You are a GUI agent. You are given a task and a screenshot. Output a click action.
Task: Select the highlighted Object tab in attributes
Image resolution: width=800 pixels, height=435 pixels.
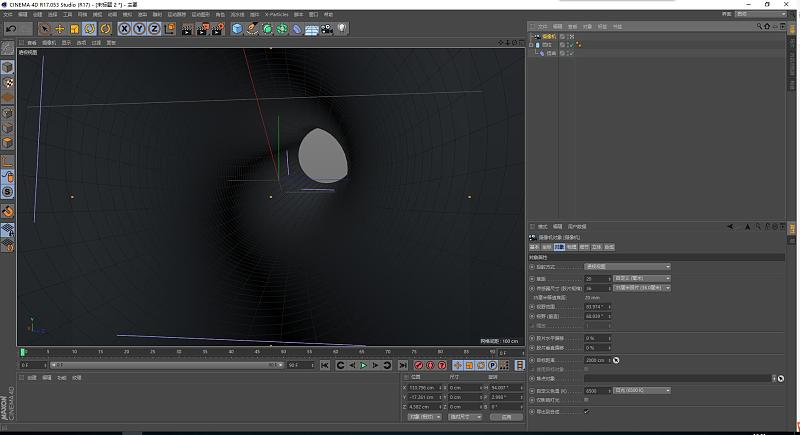click(560, 246)
